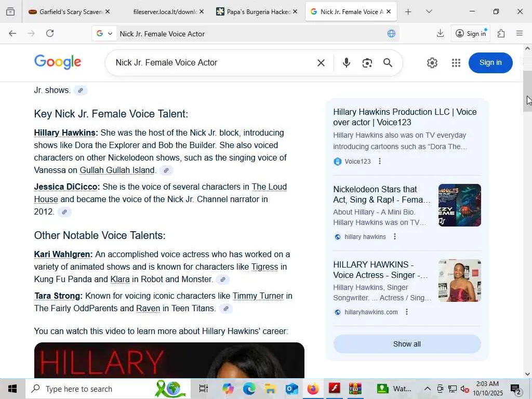Open Task View on taskbar
532x399 pixels.
203,389
